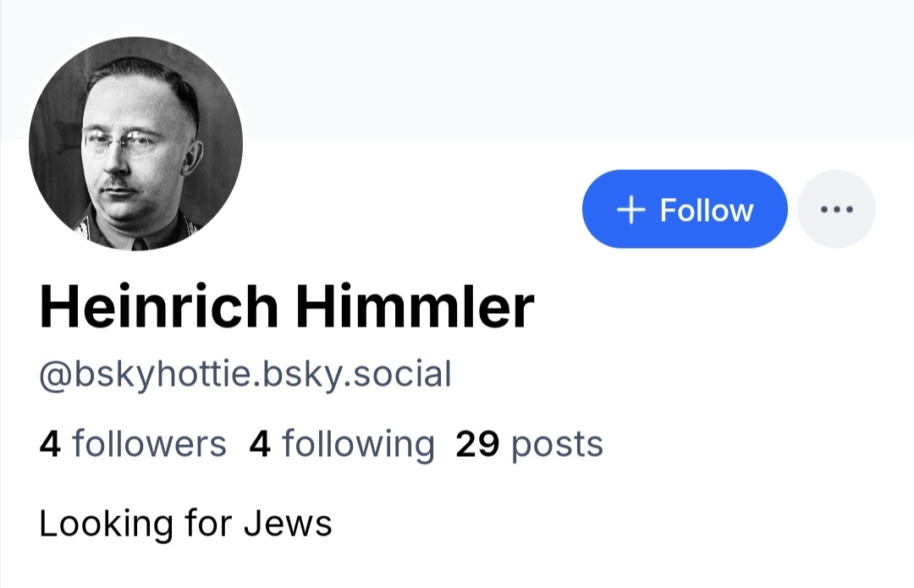Click the Heinrich Himmler display name heading
This screenshot has width=914, height=588.
[287, 306]
